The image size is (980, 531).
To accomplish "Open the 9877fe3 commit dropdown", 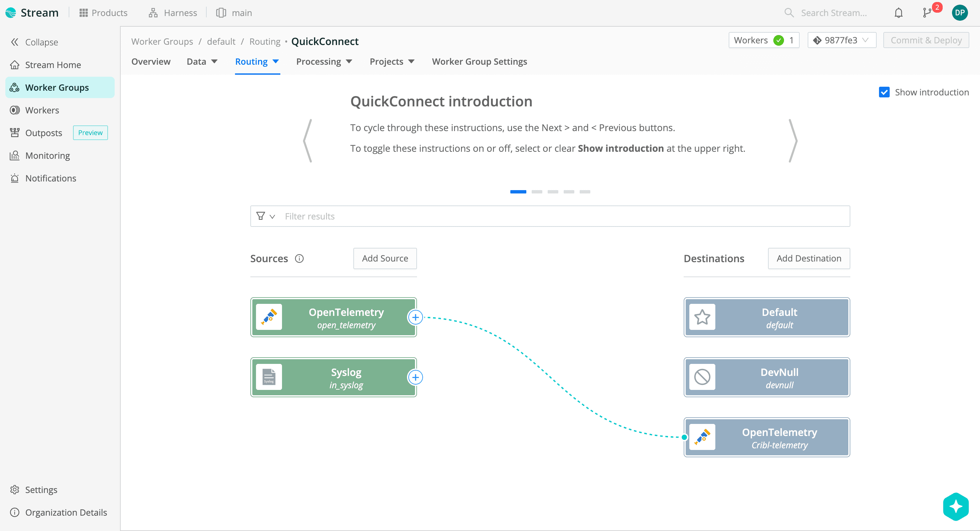I will 842,40.
